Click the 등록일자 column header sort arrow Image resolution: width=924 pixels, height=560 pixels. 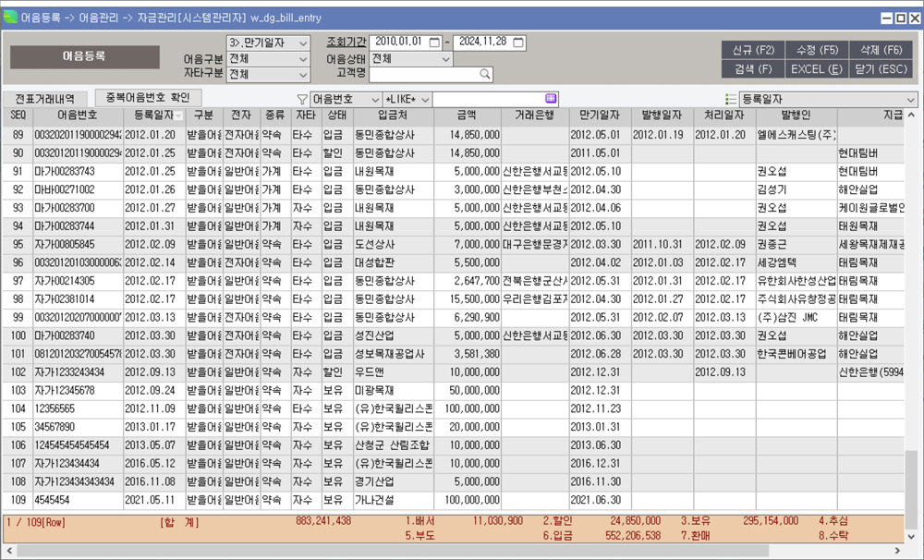click(178, 116)
